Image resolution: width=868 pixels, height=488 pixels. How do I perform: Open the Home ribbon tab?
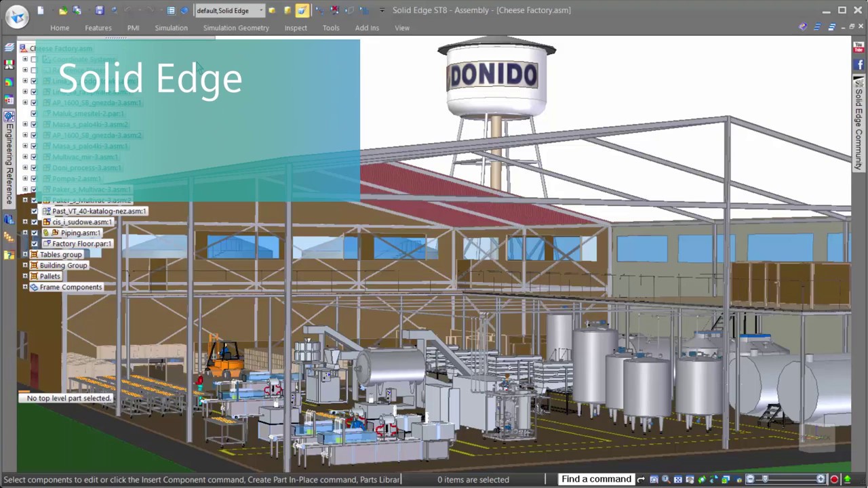tap(60, 28)
